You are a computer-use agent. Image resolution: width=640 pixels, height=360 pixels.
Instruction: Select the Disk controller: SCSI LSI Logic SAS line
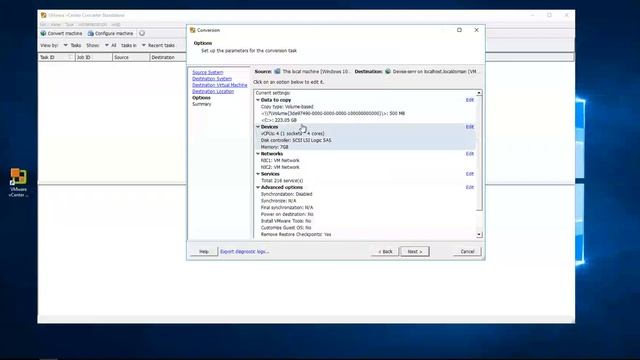[296, 140]
